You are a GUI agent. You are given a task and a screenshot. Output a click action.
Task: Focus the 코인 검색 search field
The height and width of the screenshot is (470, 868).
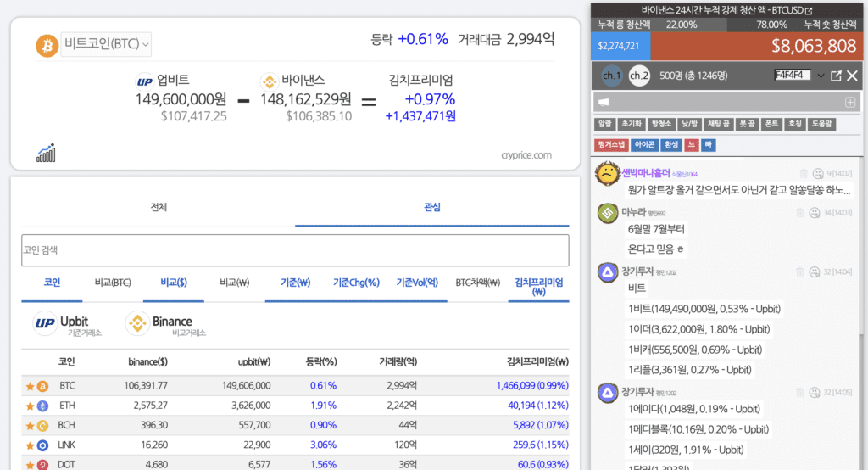click(x=295, y=250)
